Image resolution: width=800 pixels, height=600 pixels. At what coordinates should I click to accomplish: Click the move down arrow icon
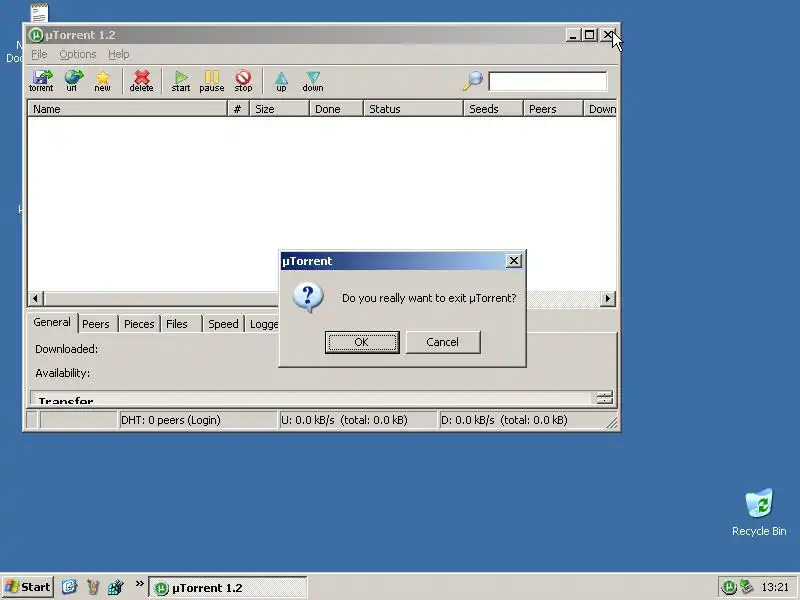[x=313, y=81]
